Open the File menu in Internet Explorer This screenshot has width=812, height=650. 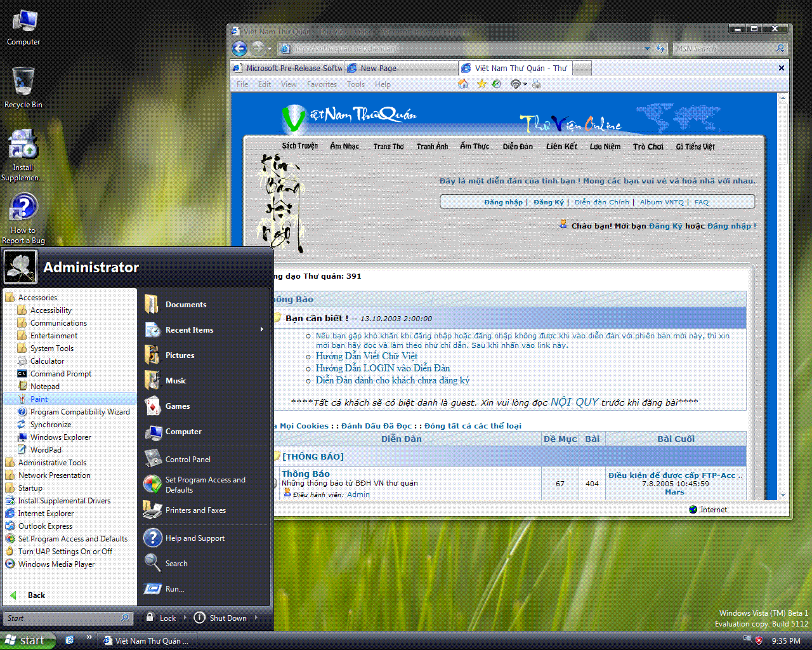tap(242, 84)
